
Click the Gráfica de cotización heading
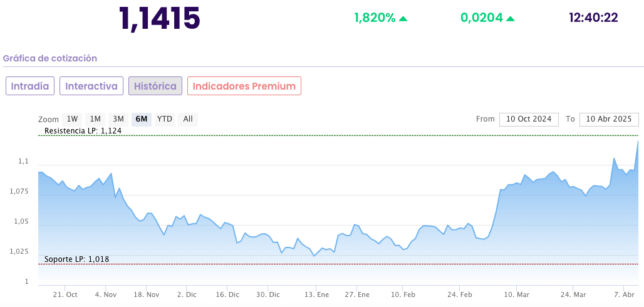pyautogui.click(x=50, y=58)
